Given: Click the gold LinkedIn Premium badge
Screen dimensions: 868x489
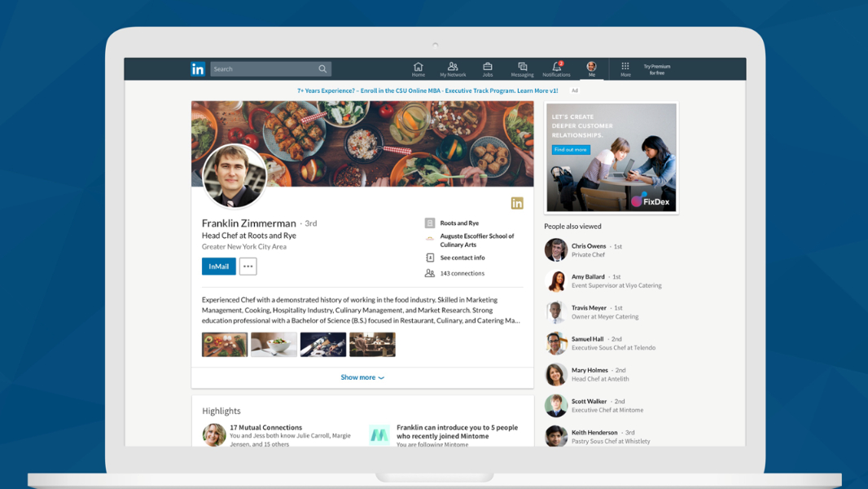Looking at the screenshot, I should [x=517, y=203].
